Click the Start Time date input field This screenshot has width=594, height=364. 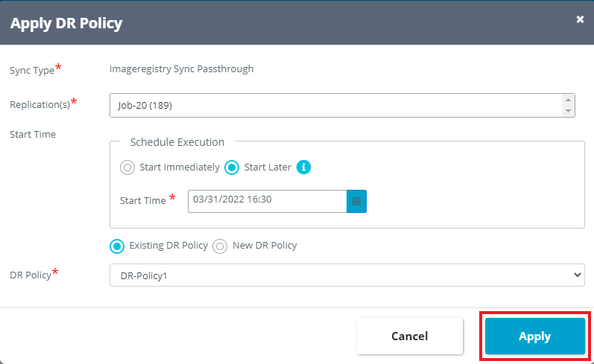coord(267,201)
